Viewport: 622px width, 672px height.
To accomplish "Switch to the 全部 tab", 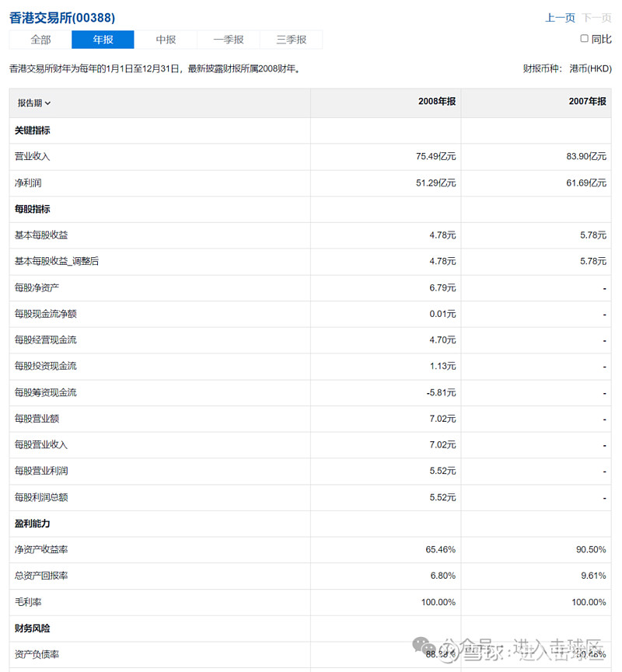I will point(40,40).
